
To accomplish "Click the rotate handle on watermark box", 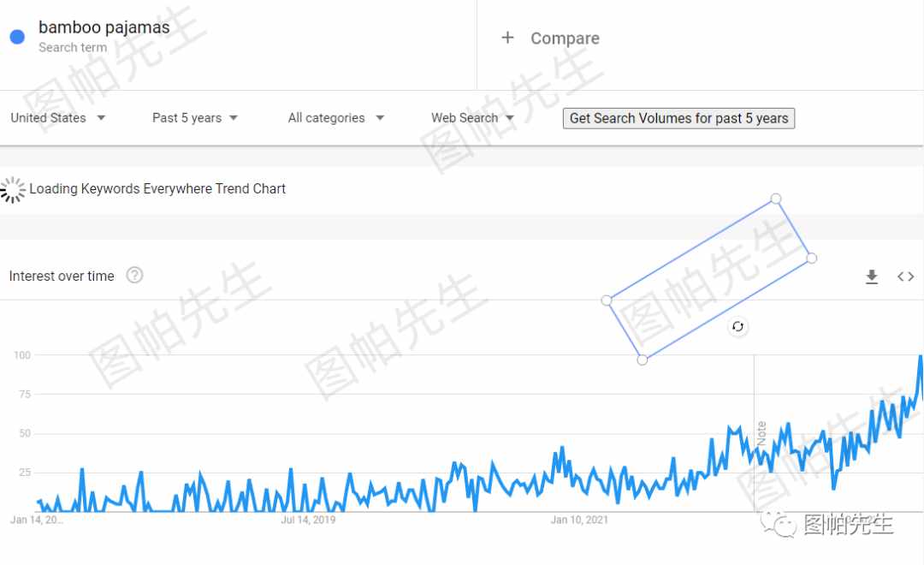I will coord(737,326).
